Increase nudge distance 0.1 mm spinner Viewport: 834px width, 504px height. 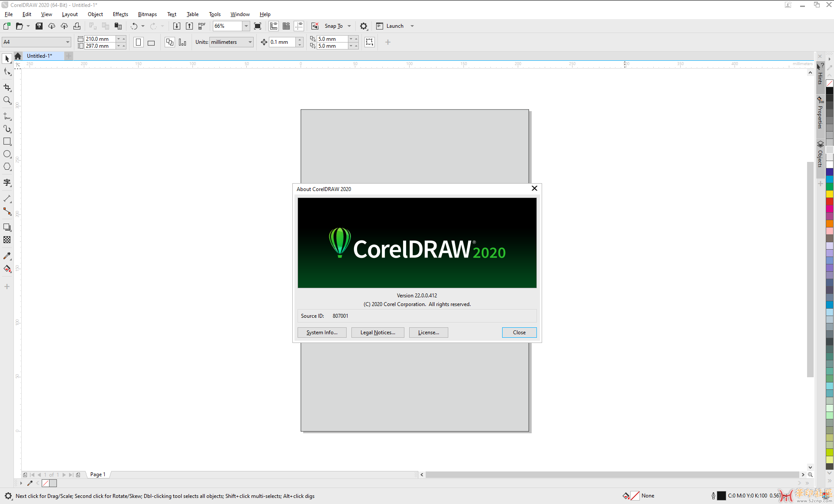click(300, 40)
